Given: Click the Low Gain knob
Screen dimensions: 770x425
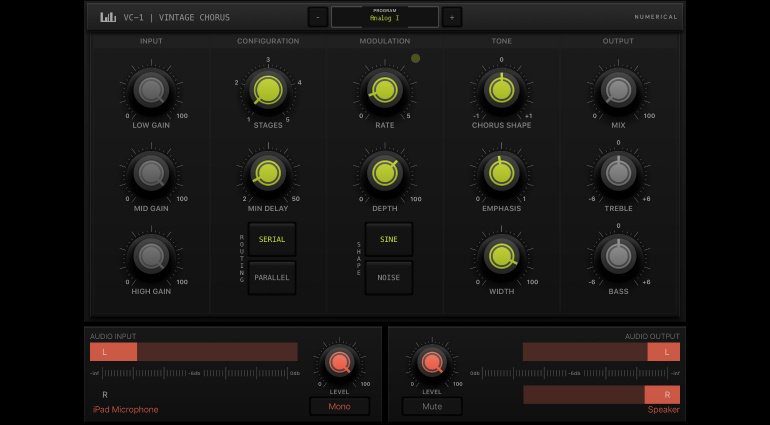Looking at the screenshot, I should pos(151,91).
